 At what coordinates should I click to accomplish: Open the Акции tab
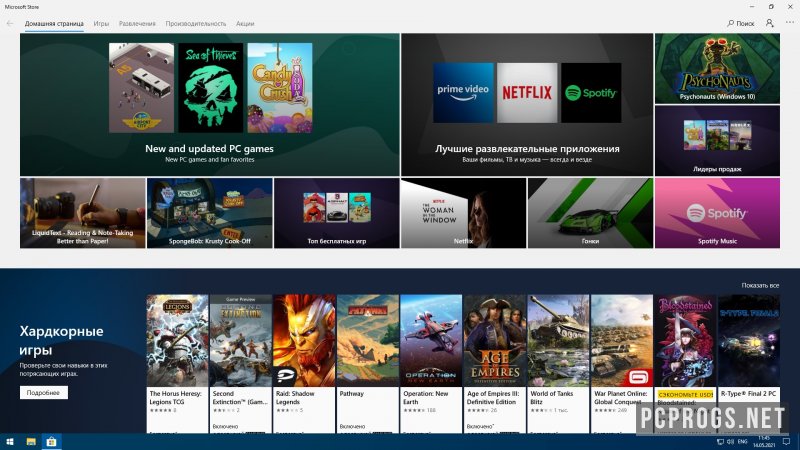[x=245, y=24]
